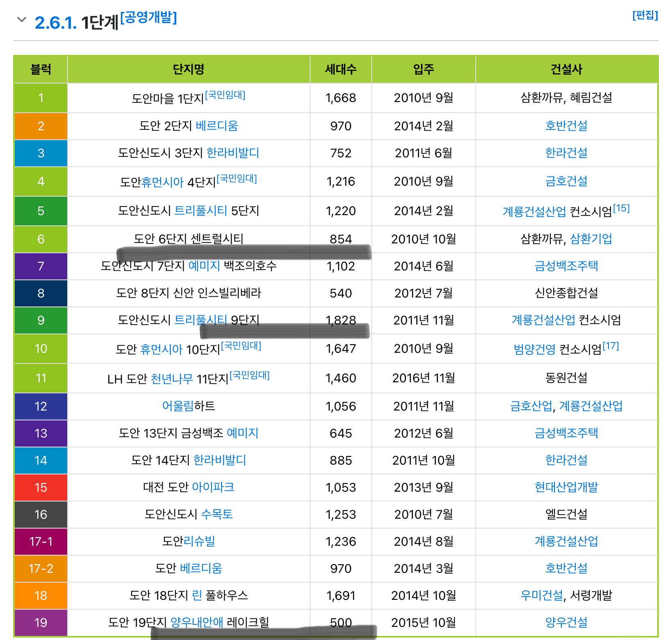Open 린 link in 18단지 row

(197, 595)
